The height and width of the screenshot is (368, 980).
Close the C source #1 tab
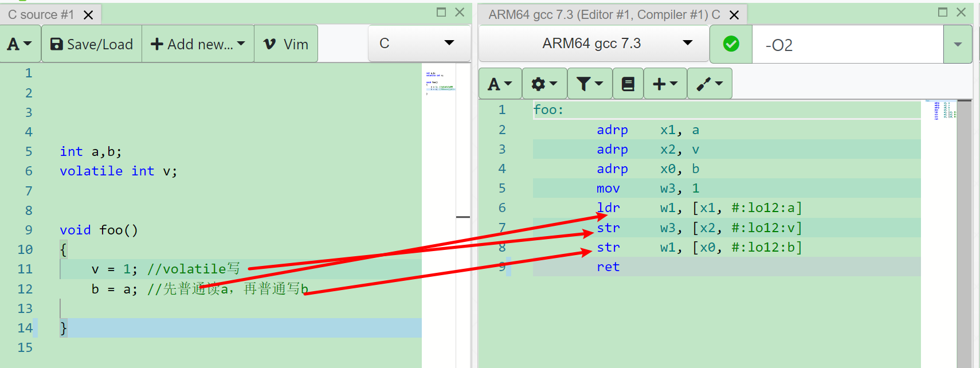coord(88,15)
